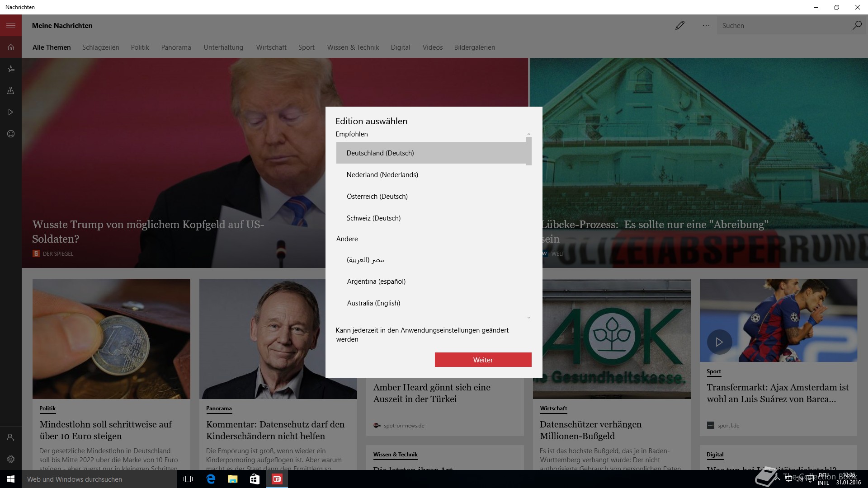Viewport: 868px width, 488px height.
Task: Click the edition list scrollbar thumb
Action: (x=528, y=151)
